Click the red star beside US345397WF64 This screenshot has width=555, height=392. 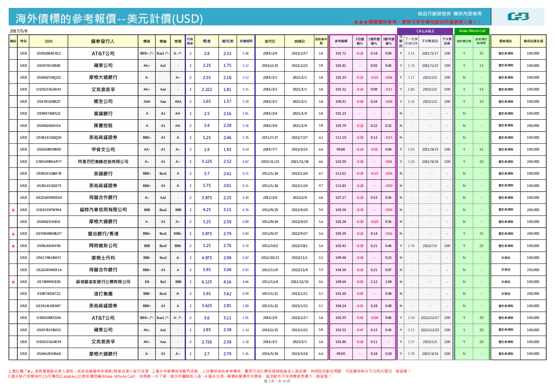pyautogui.click(x=13, y=210)
